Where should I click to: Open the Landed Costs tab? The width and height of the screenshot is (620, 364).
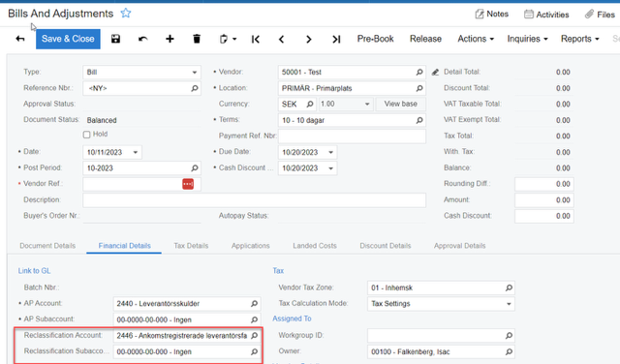(315, 246)
